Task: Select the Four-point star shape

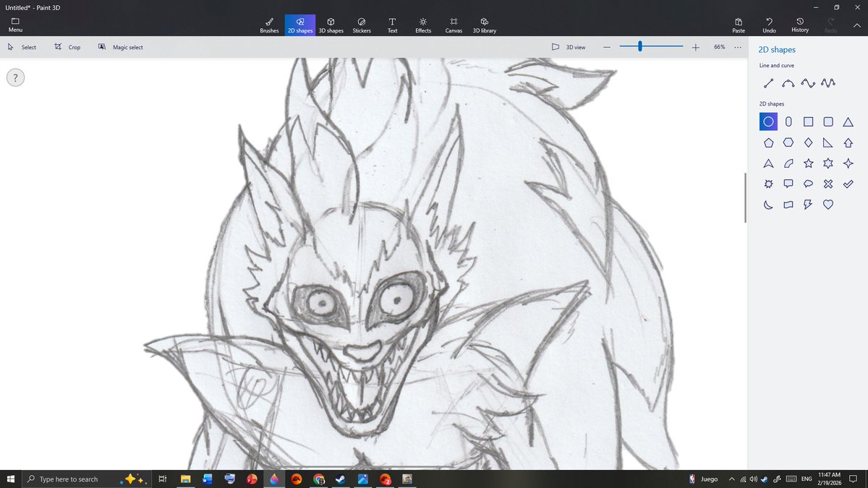Action: 848,163
